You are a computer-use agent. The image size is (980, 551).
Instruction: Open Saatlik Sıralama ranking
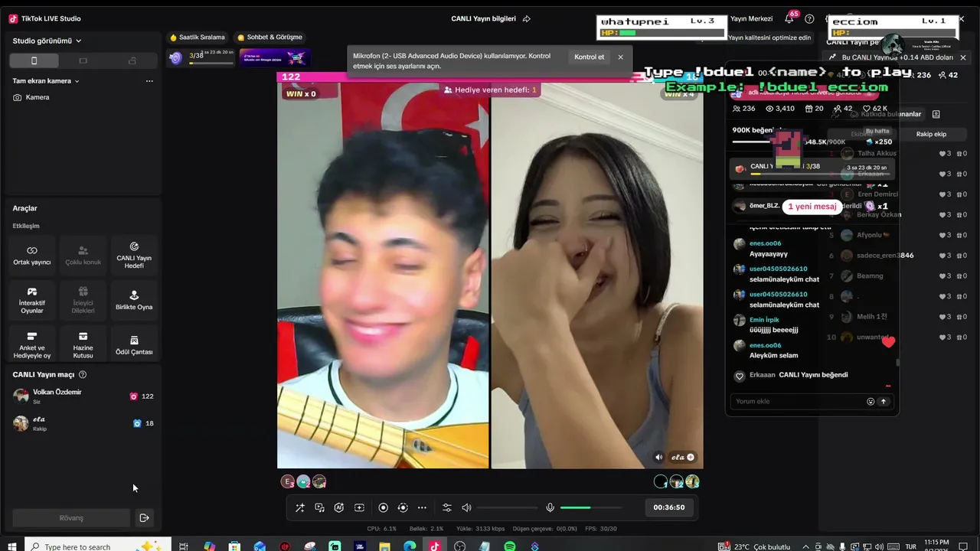pos(198,37)
